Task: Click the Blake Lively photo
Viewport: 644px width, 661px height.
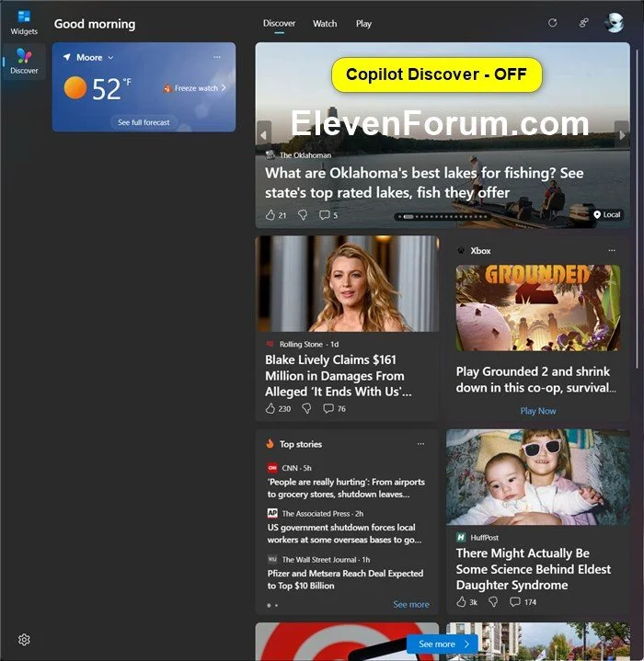Action: (x=347, y=283)
